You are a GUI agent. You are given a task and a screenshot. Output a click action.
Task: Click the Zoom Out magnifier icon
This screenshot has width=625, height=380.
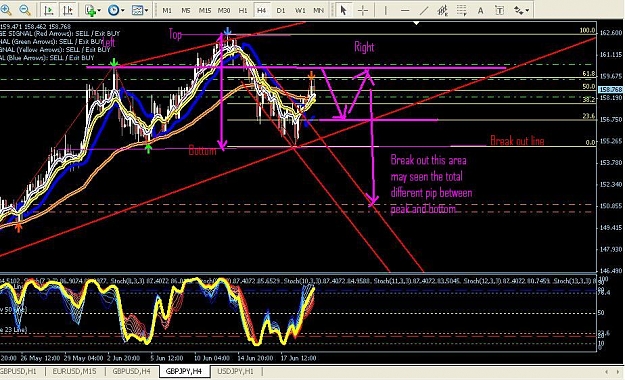point(25,10)
